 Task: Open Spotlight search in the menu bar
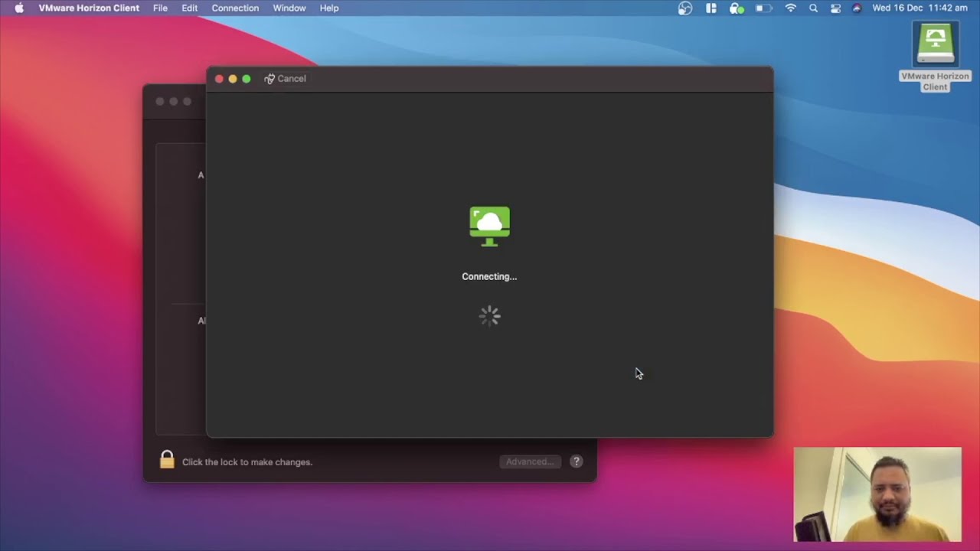pos(813,8)
